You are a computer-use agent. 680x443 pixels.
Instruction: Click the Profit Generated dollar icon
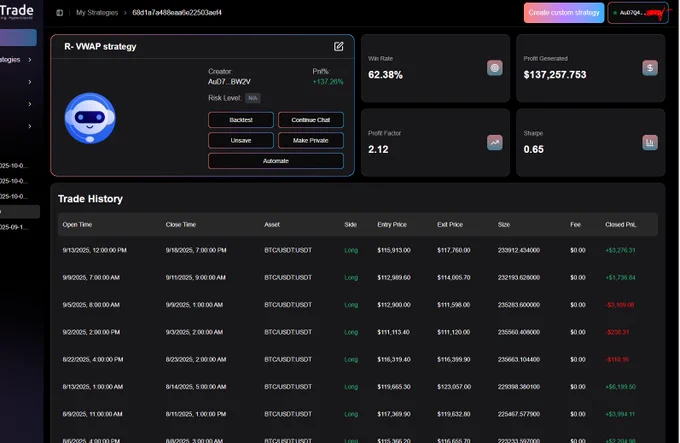click(650, 68)
